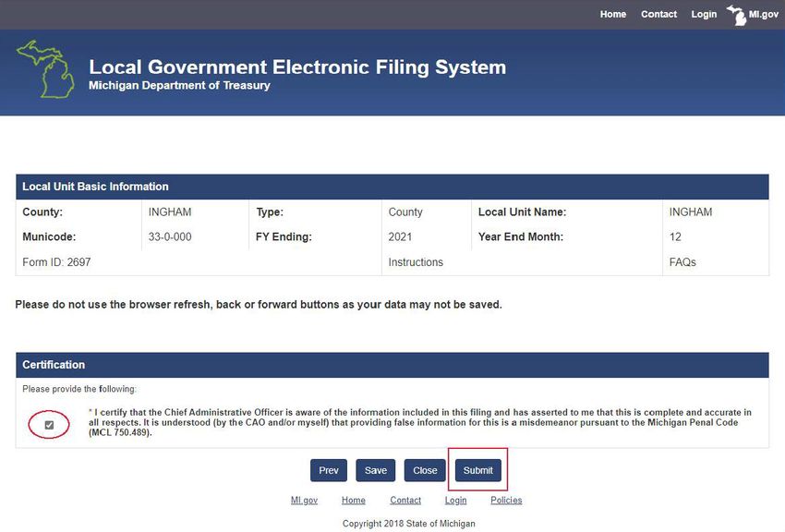Open the Home footer link
Screen dimensions: 785x532
[x=354, y=500]
